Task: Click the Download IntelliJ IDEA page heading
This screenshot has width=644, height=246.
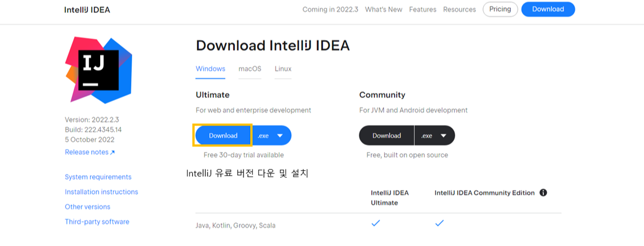Action: [x=273, y=46]
